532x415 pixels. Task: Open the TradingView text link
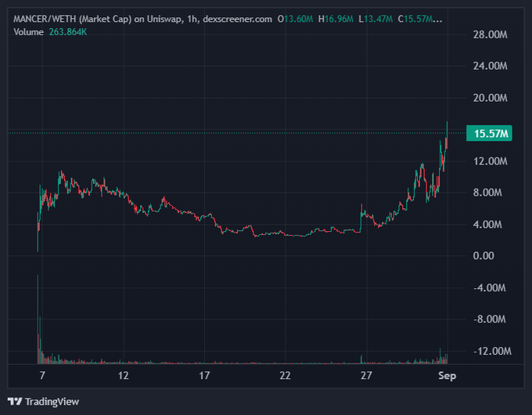coord(52,402)
